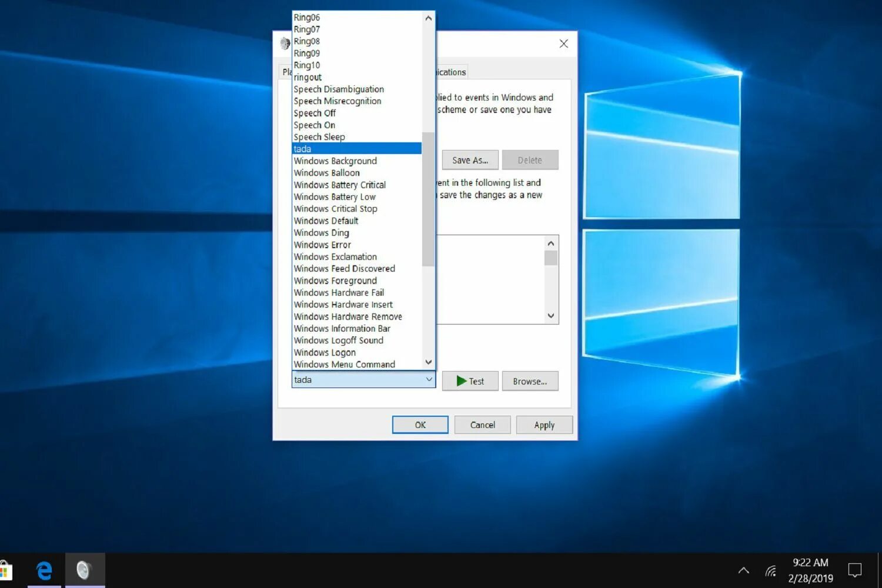Click the greyed Delete scheme button

point(530,160)
